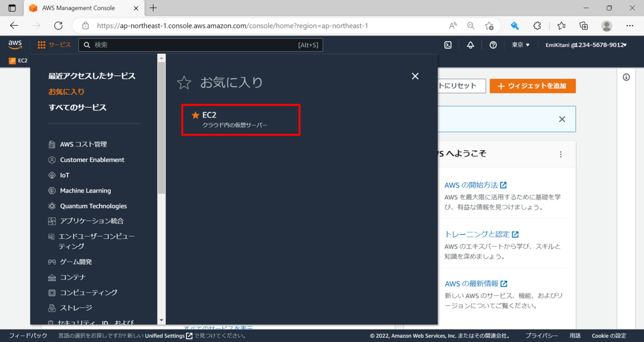Open the プライバシー footer link
This screenshot has height=342, width=644.
click(x=541, y=336)
